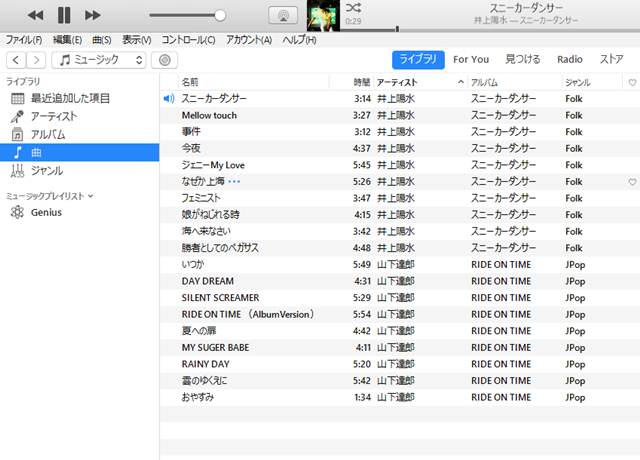Viewport: 640px width, 460px height.
Task: Select the ライブラリ tab
Action: click(418, 60)
